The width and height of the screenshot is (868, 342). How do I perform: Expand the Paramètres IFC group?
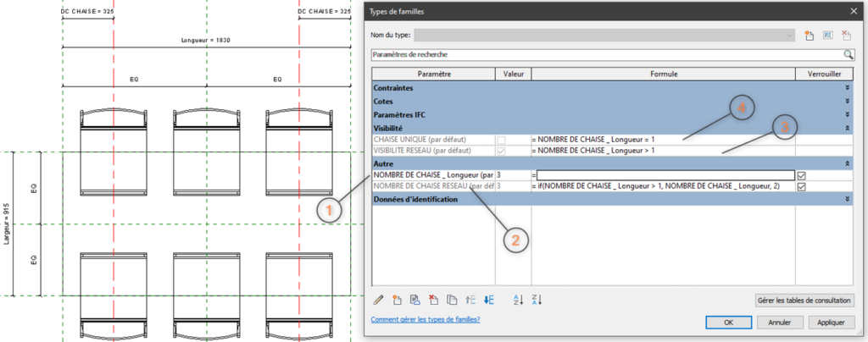coord(847,114)
